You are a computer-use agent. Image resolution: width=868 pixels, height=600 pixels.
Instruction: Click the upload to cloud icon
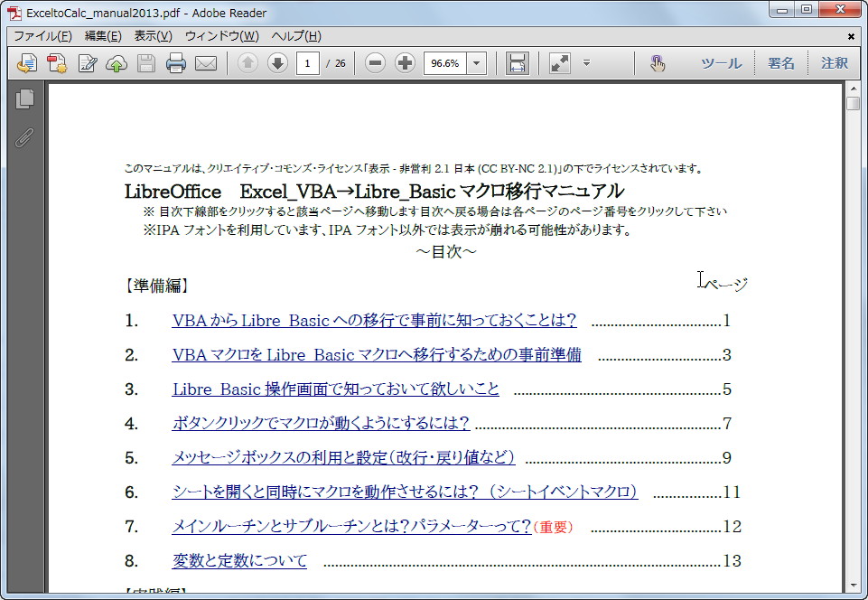pyautogui.click(x=117, y=64)
